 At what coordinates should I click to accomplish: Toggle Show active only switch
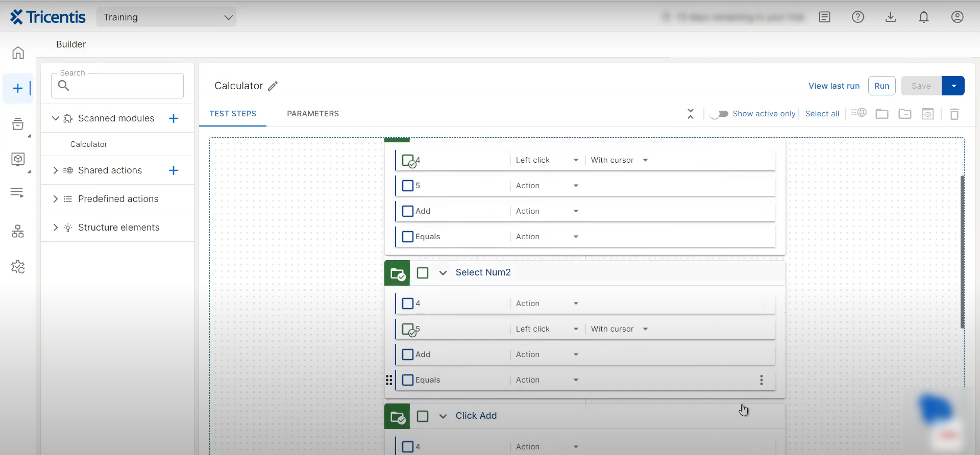719,114
